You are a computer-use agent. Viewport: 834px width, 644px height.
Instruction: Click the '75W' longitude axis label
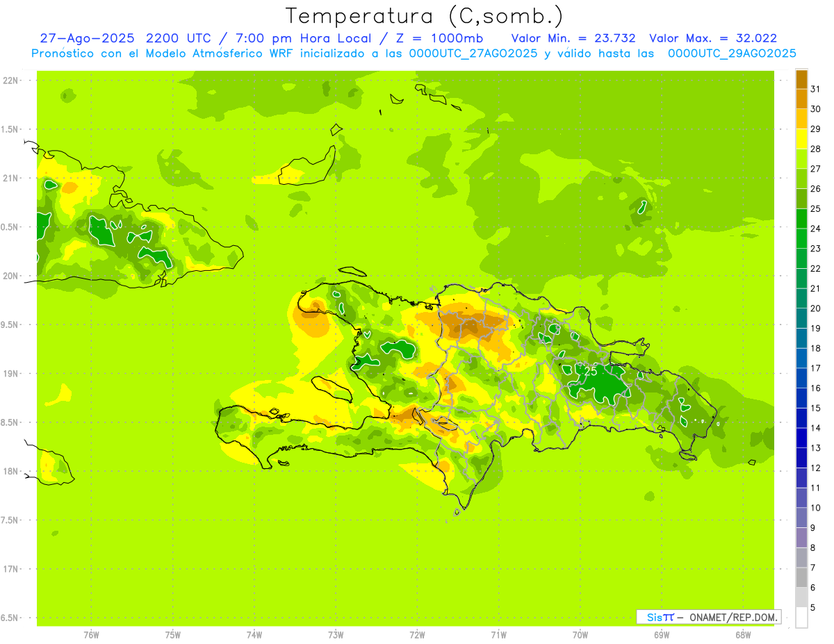tap(173, 634)
